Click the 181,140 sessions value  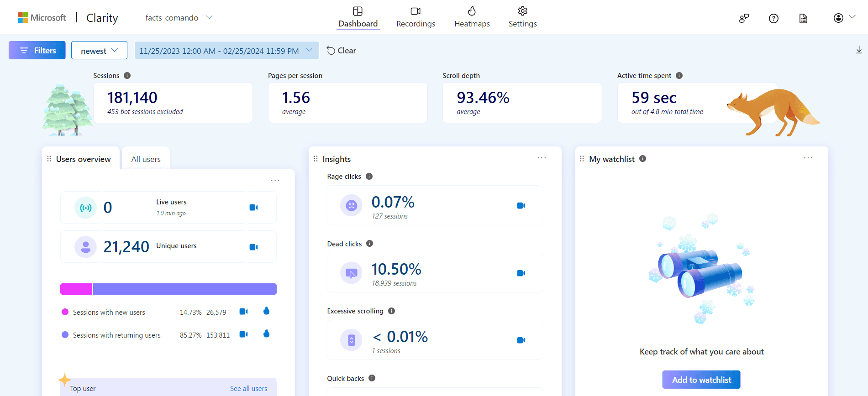132,98
